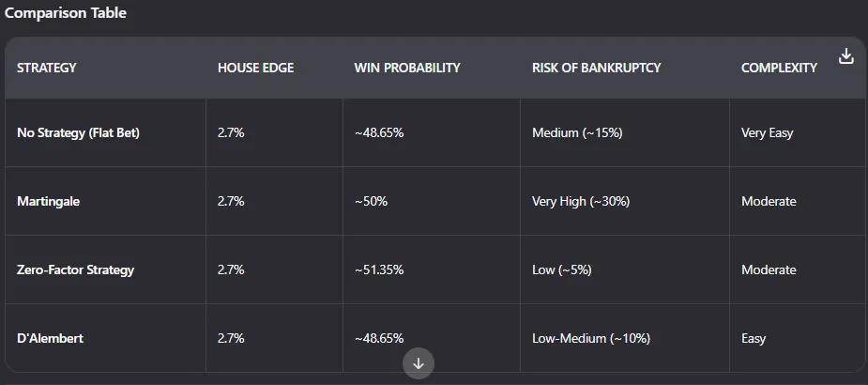Select the HOUSE EDGE column header

[x=256, y=68]
